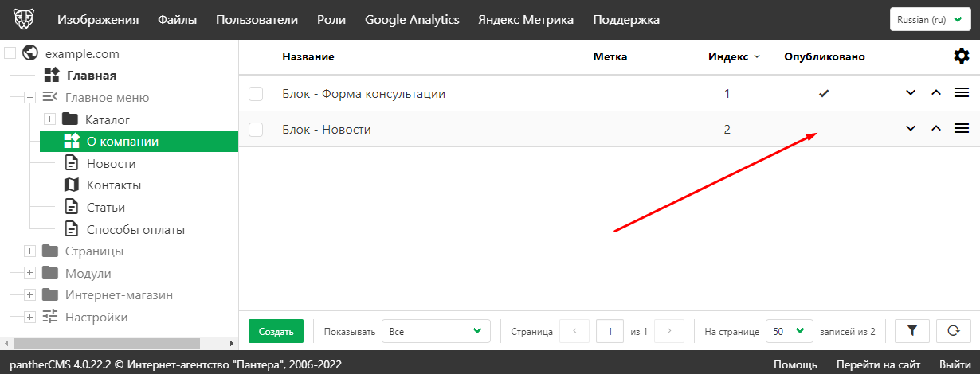Move 'Блок - Форма консультации' down with arrow
The image size is (980, 374).
(x=911, y=93)
